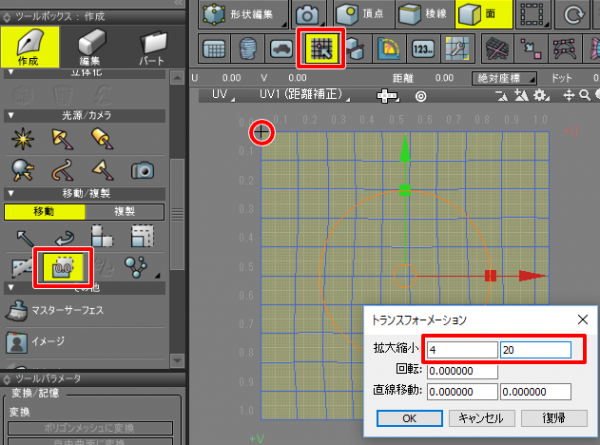Click the 回転 rotation value field

462,371
